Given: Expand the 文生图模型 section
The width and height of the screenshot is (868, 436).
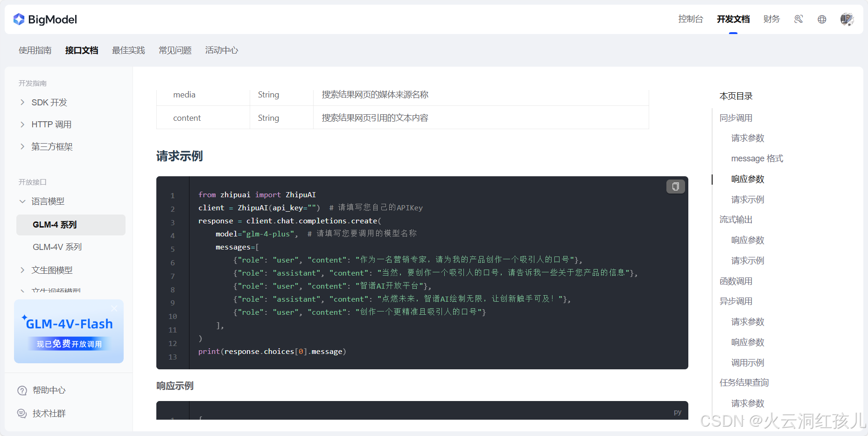Looking at the screenshot, I should coord(22,270).
